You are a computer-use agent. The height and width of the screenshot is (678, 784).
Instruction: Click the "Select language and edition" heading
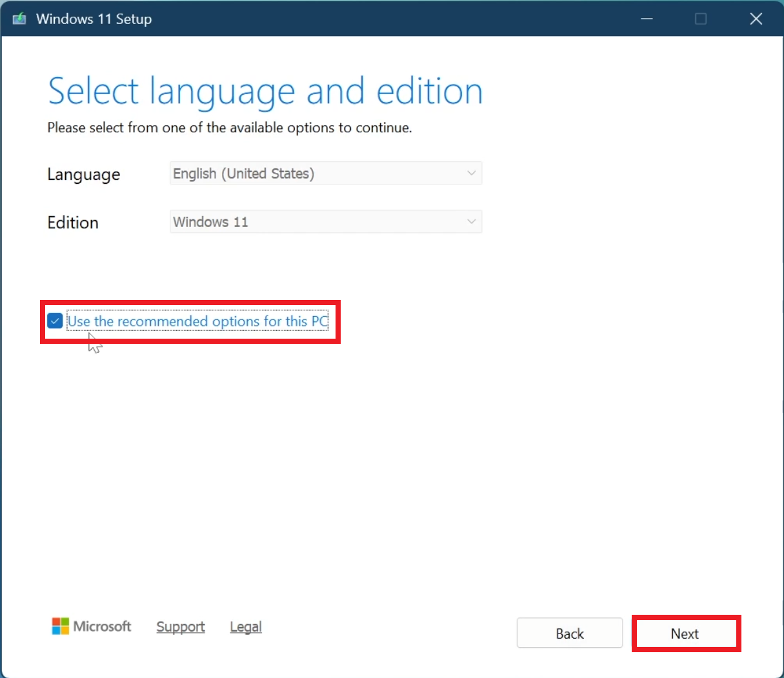pyautogui.click(x=265, y=90)
